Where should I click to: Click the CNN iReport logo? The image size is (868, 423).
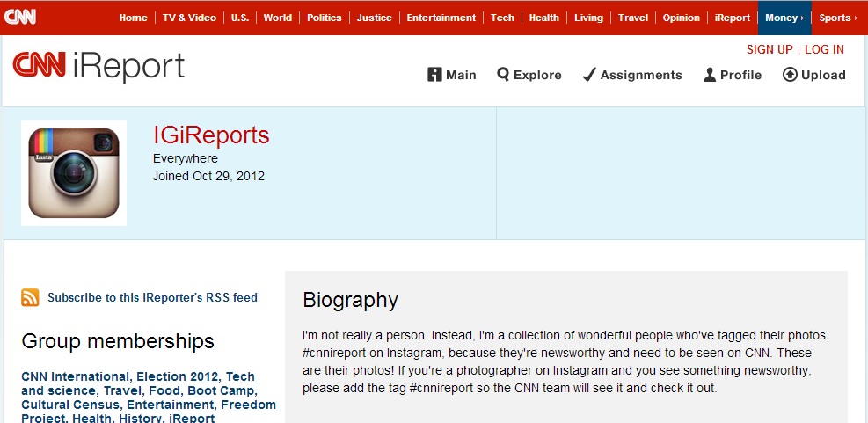(98, 68)
